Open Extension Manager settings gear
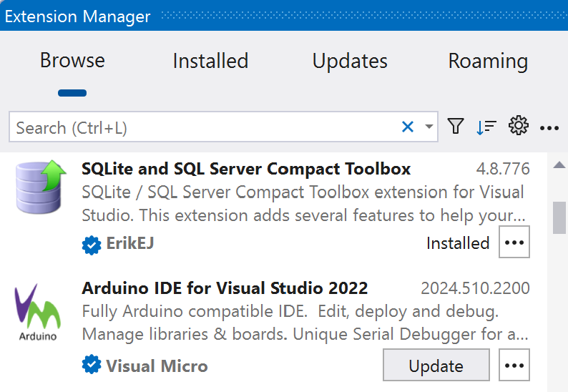This screenshot has width=568, height=392. pos(518,127)
